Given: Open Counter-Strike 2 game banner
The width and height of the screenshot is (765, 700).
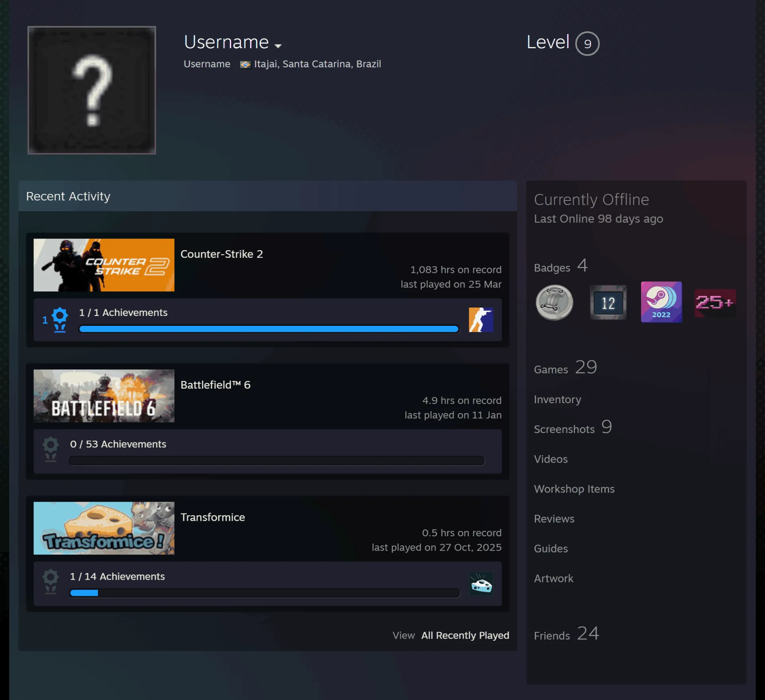Looking at the screenshot, I should (x=104, y=265).
